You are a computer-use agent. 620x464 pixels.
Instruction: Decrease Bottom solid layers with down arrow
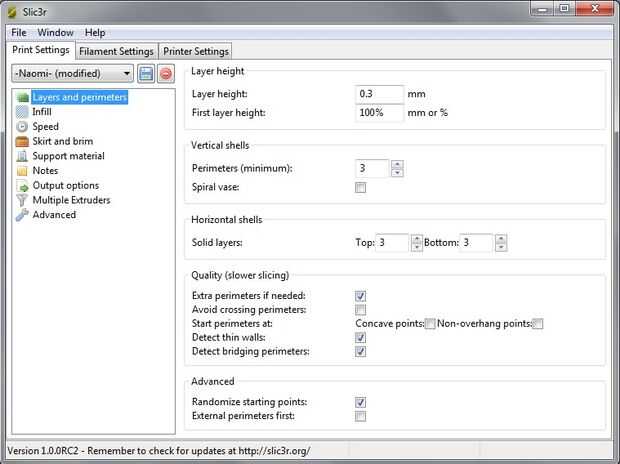[x=501, y=247]
